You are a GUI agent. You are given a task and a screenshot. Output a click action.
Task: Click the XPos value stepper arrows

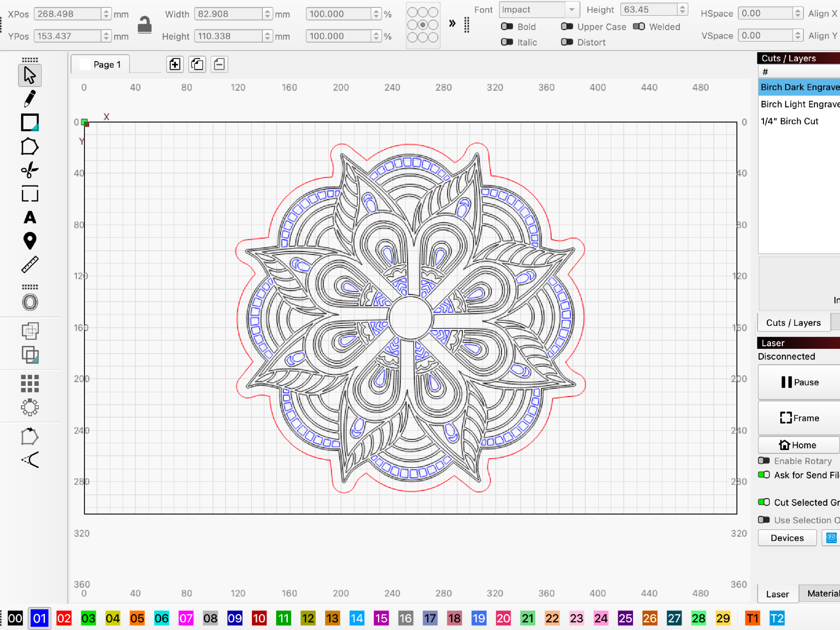pyautogui.click(x=106, y=14)
